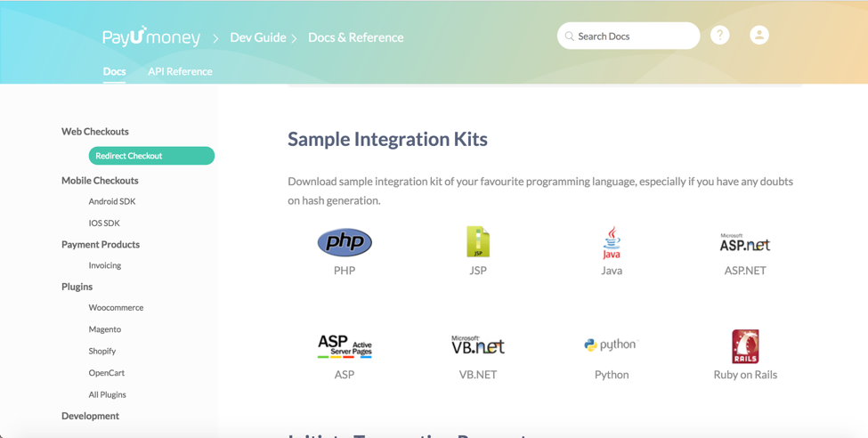Click the red Rails logo
Image resolution: width=868 pixels, height=438 pixels.
click(745, 346)
